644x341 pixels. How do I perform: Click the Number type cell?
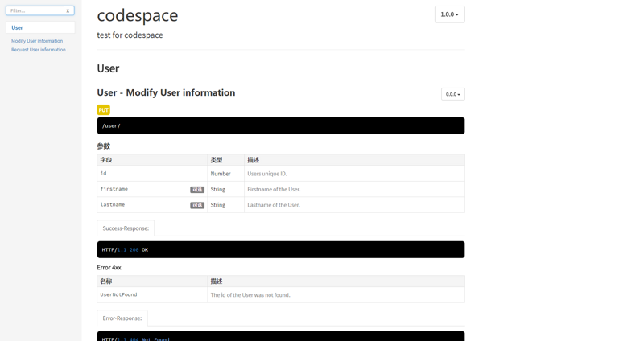click(225, 174)
